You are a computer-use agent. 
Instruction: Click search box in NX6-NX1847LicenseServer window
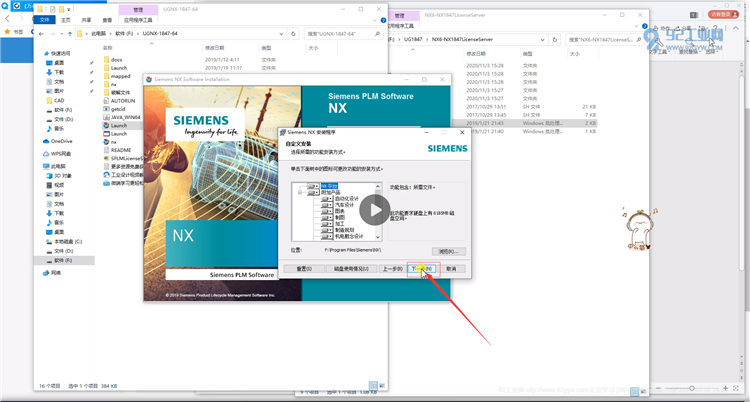coord(604,40)
